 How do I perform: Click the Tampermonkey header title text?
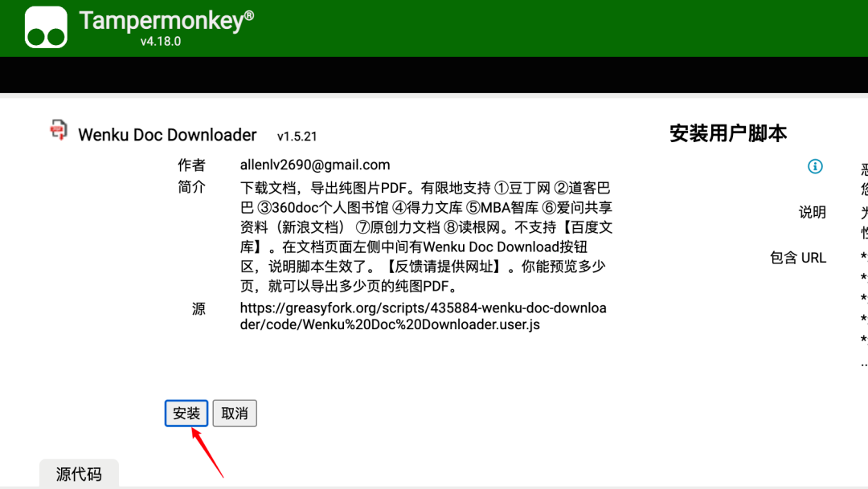[x=166, y=21]
